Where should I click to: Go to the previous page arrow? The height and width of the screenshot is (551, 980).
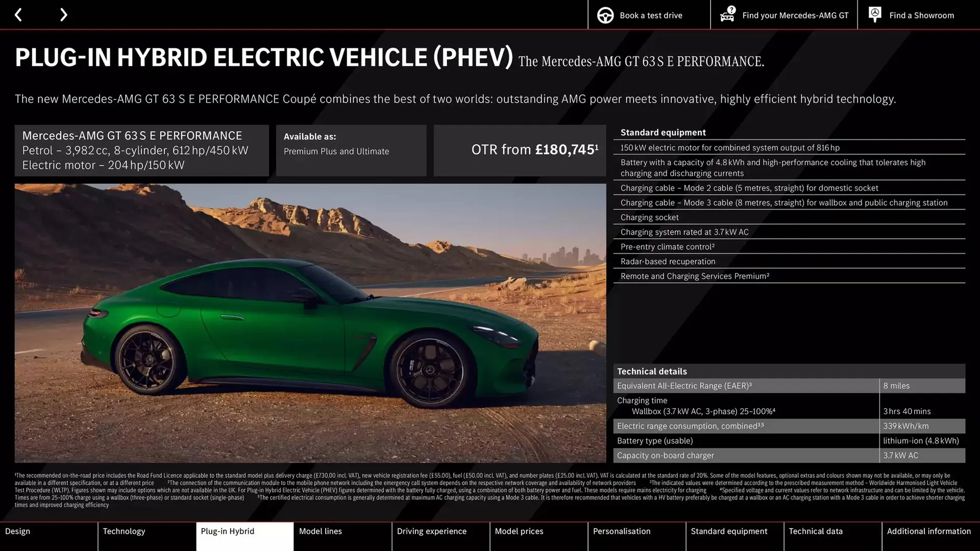pyautogui.click(x=18, y=15)
